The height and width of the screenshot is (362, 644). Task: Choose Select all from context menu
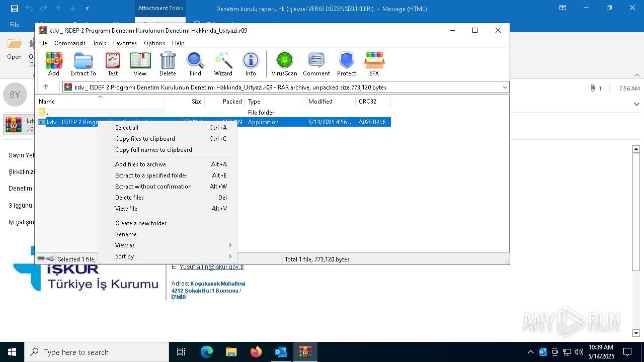(x=167, y=128)
